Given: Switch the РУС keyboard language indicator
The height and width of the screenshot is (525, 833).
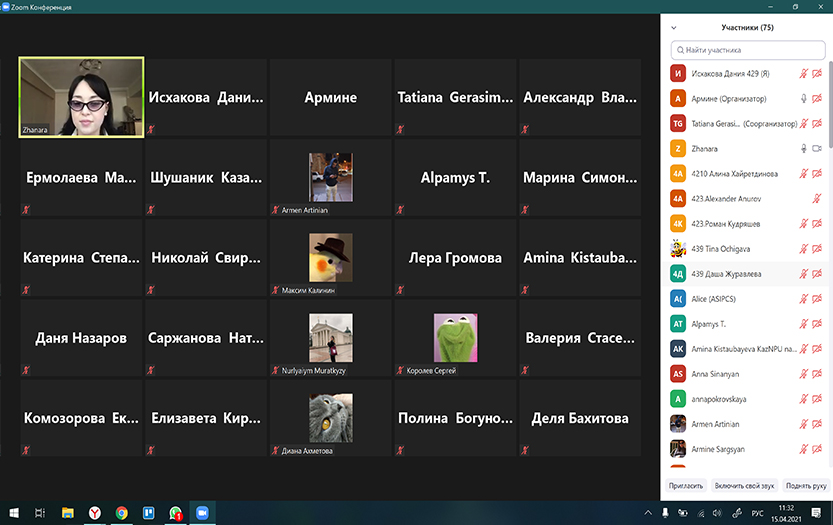Looking at the screenshot, I should point(758,512).
